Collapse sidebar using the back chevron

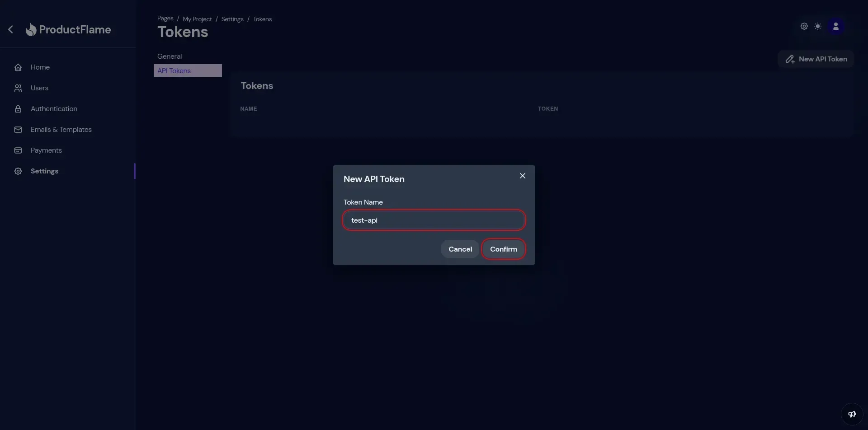point(11,30)
